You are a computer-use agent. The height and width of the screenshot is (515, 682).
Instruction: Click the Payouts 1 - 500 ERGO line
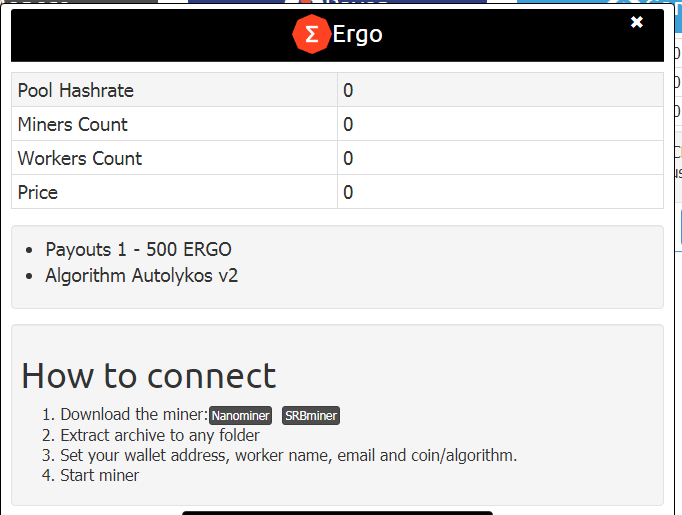click(138, 250)
